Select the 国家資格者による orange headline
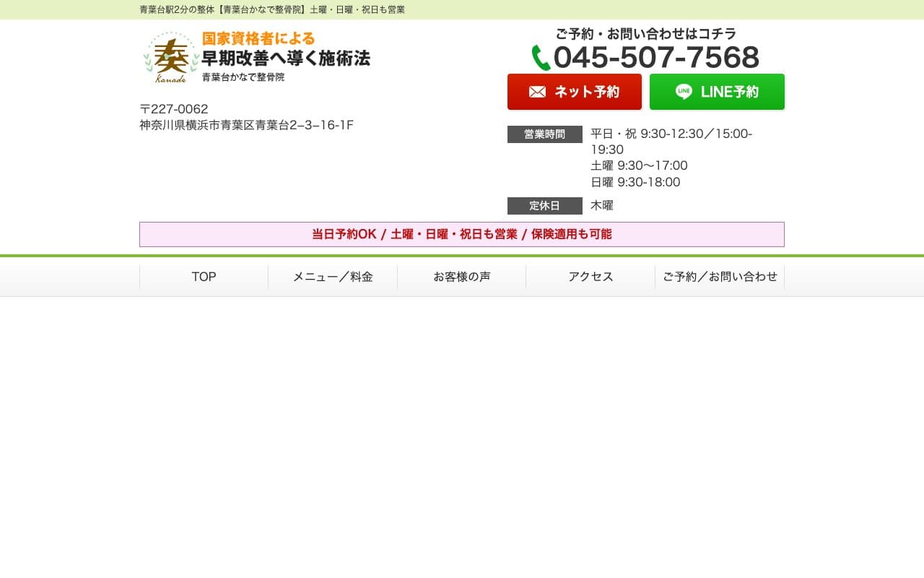This screenshot has height=578, width=924. pyautogui.click(x=260, y=38)
